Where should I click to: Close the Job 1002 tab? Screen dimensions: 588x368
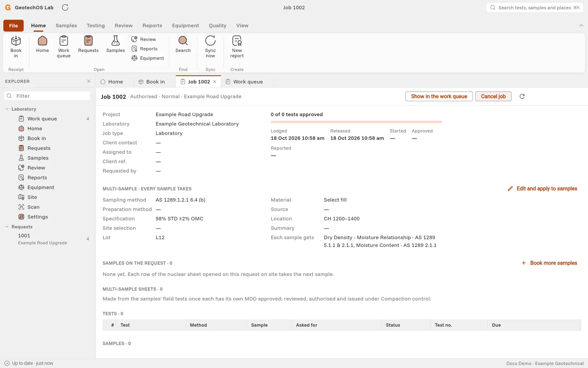coord(215,82)
